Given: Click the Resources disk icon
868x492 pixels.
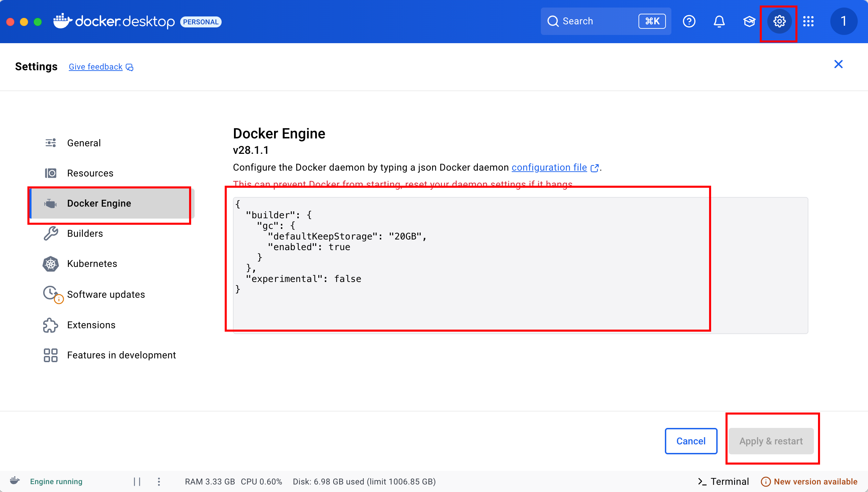Looking at the screenshot, I should (x=51, y=173).
